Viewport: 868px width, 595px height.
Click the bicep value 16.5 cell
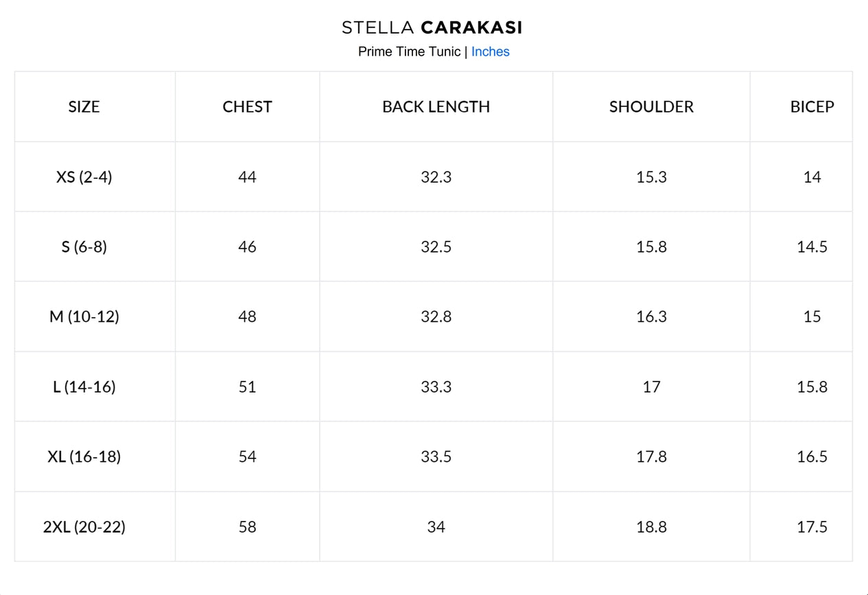[x=812, y=456]
